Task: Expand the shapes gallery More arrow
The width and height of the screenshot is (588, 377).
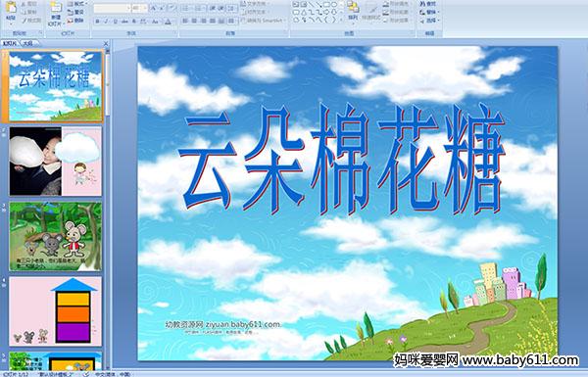Action: (x=341, y=20)
